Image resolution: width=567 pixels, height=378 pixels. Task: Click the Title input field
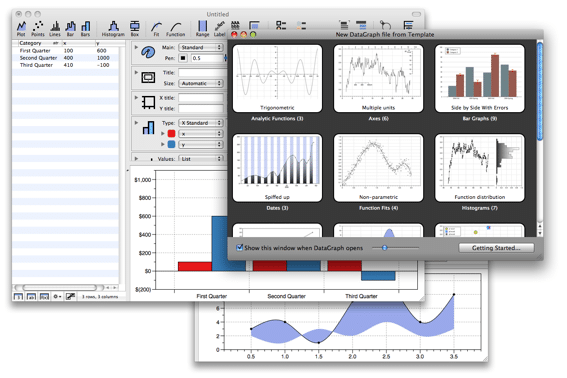[x=201, y=73]
